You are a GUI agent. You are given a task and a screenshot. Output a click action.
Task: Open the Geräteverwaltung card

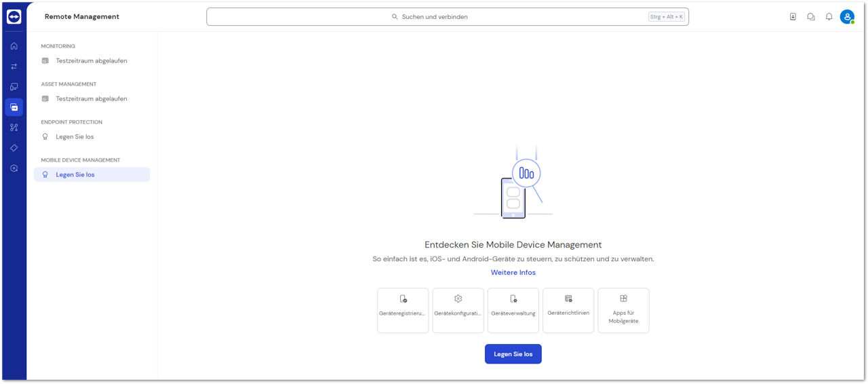tap(513, 311)
